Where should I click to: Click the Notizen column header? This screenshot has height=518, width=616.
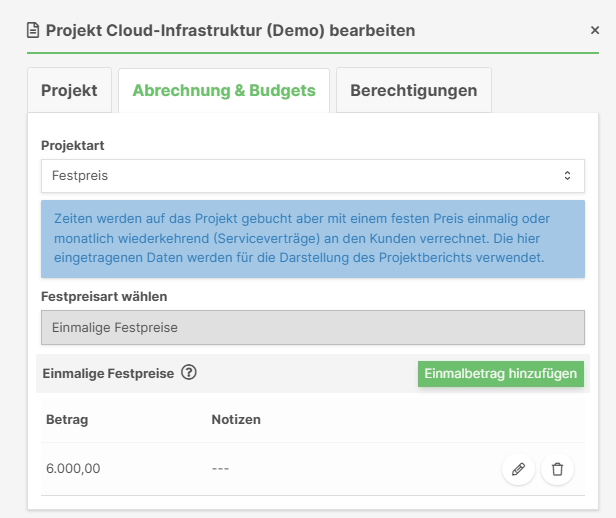(236, 419)
